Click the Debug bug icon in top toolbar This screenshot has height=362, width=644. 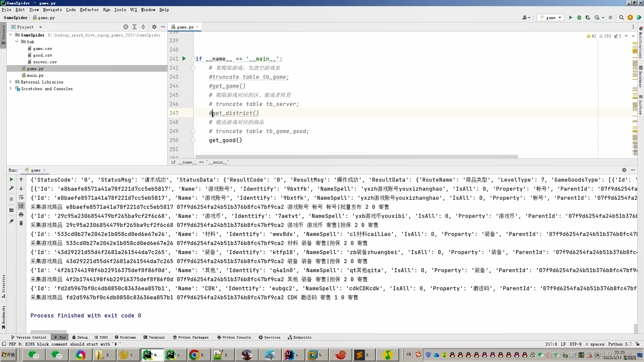[579, 17]
